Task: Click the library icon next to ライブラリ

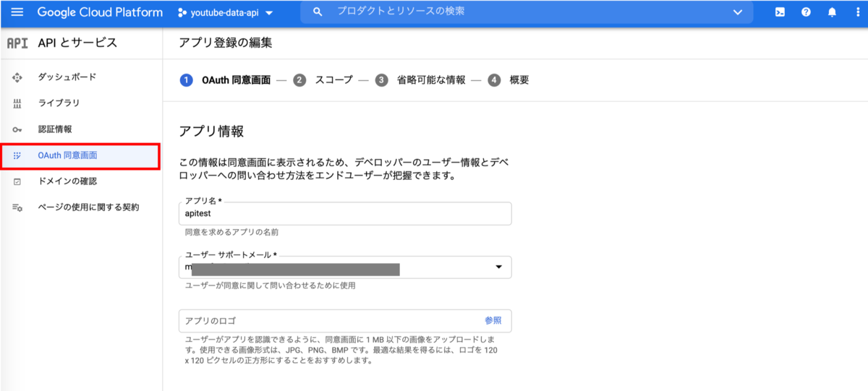Action: [17, 103]
